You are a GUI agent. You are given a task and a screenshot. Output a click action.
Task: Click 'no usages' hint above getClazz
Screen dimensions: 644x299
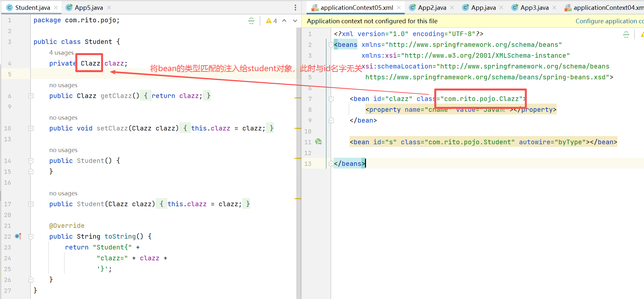tap(63, 85)
